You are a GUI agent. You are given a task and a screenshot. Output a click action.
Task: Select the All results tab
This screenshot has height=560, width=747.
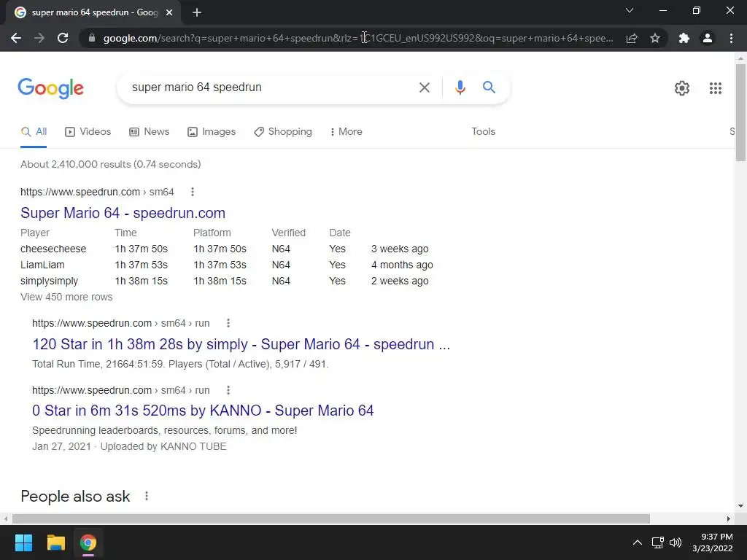coord(34,132)
